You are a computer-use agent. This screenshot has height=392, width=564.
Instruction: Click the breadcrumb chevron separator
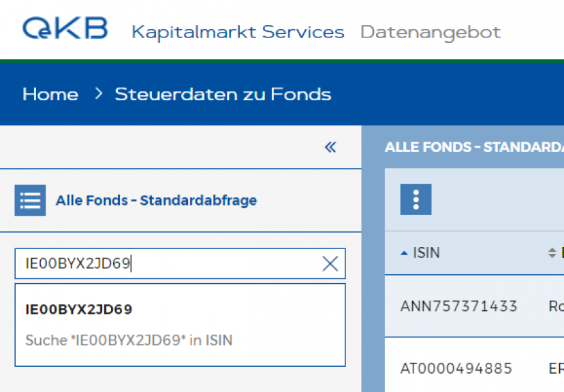[99, 94]
